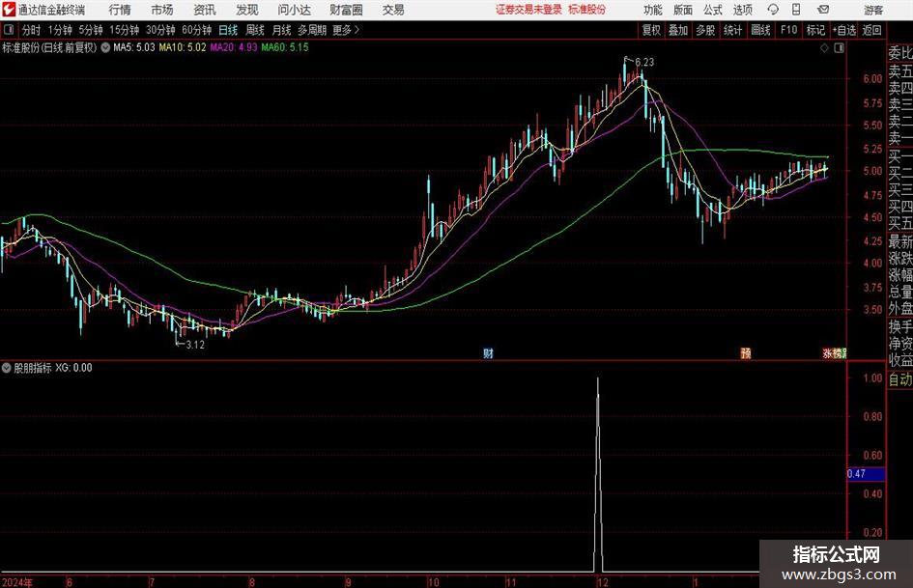Select the 多周期 tab
This screenshot has height=588, width=913.
pyautogui.click(x=312, y=30)
